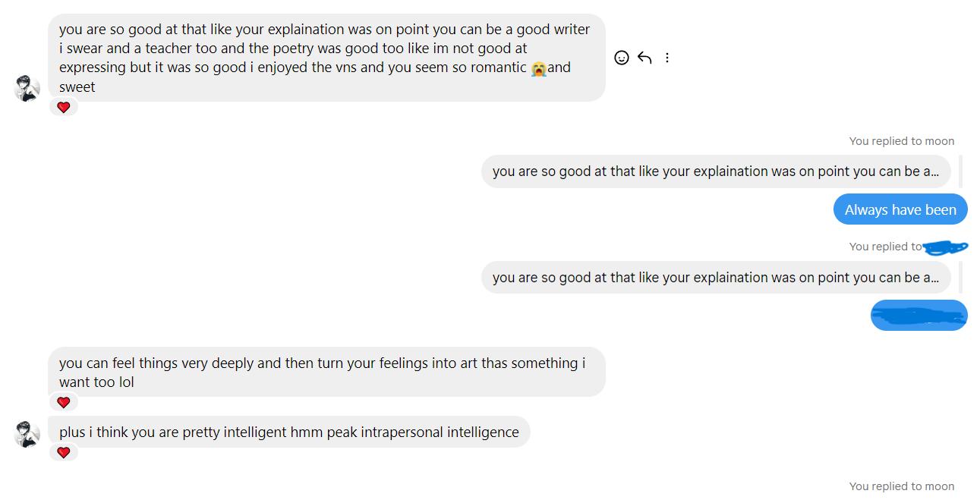Open quoted reply preview above 'Always have been'
The height and width of the screenshot is (500, 980).
coord(715,171)
